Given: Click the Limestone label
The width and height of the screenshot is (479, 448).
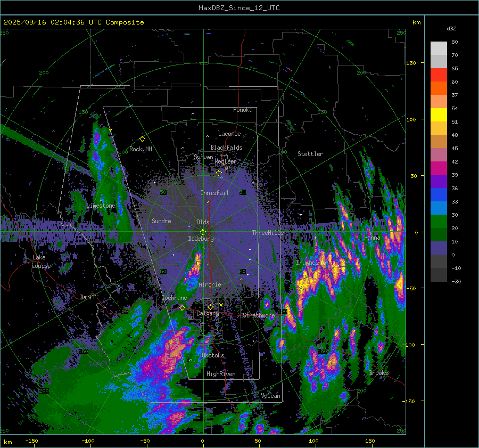Looking at the screenshot, I should click(101, 206).
